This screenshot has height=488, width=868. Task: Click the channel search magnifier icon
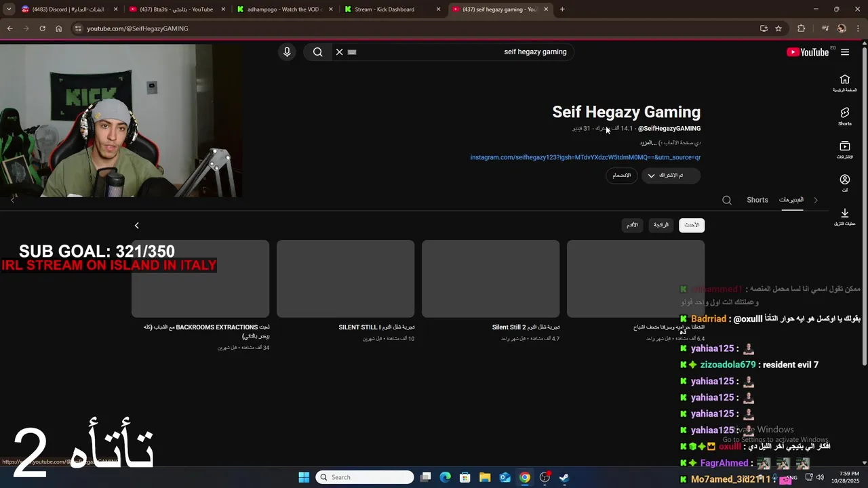pyautogui.click(x=727, y=200)
